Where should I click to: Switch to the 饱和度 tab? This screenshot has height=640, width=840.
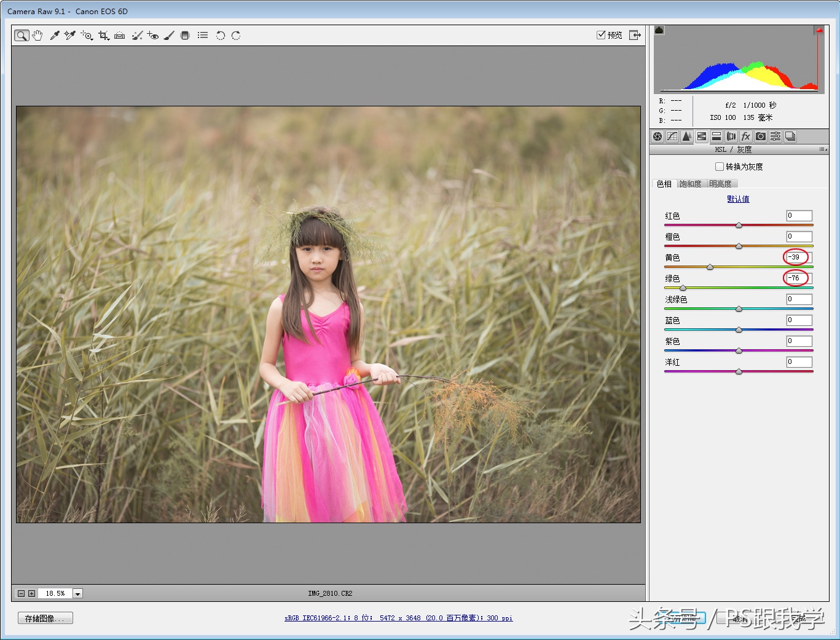690,184
